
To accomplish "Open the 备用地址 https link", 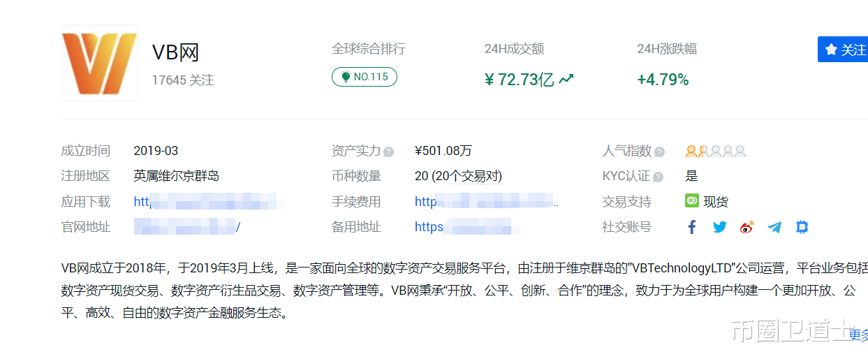I will click(x=466, y=227).
